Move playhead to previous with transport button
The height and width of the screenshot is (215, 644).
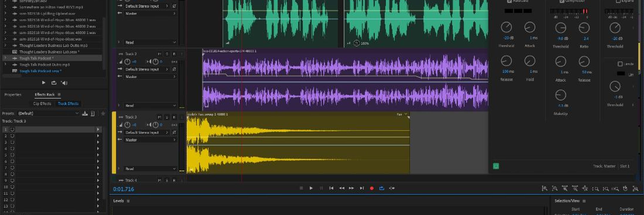click(331, 188)
